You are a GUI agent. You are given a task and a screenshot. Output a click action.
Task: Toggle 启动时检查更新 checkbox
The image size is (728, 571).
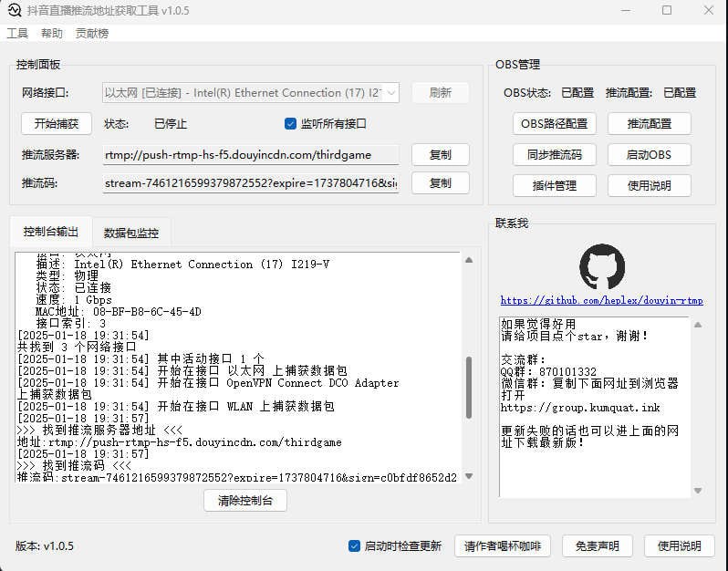(355, 545)
